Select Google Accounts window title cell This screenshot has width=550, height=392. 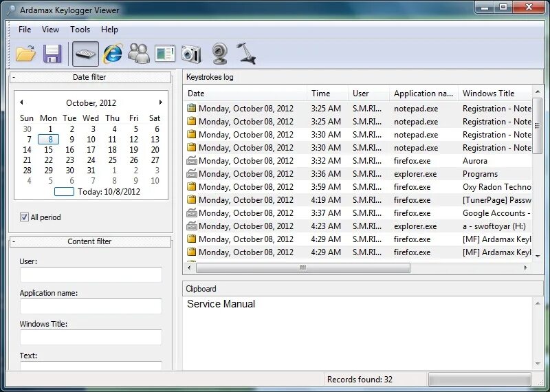tap(496, 213)
